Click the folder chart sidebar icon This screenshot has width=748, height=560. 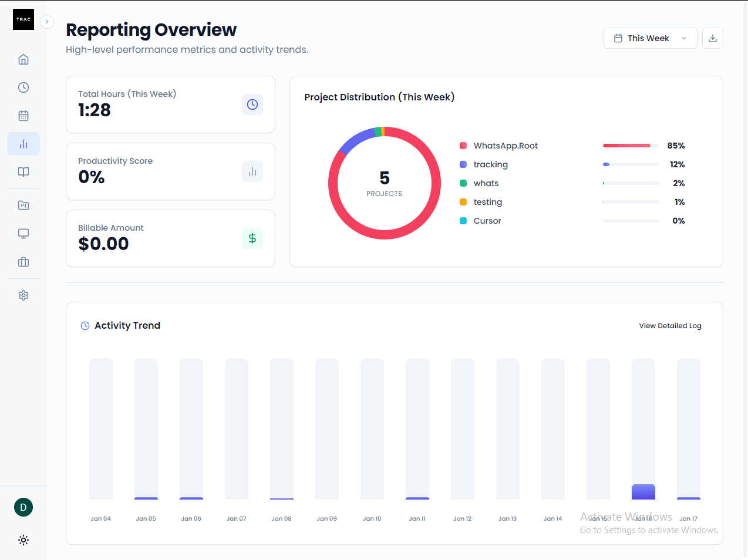[23, 205]
